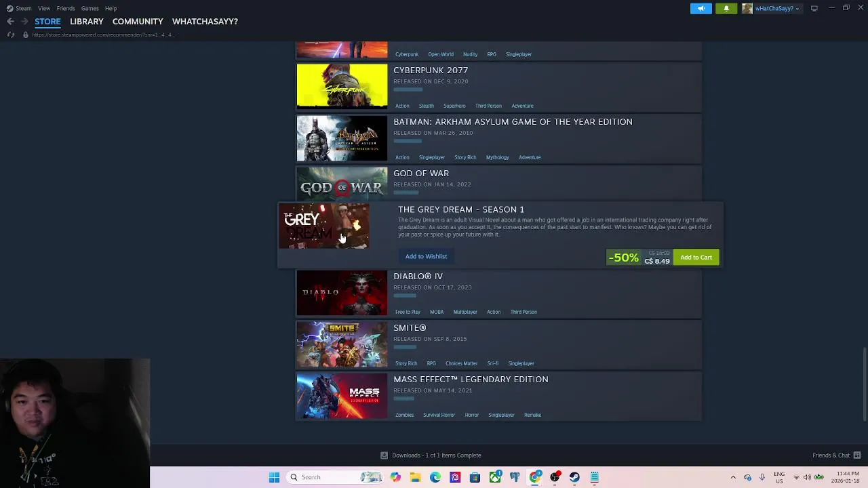Click the God of War title
The image size is (868, 488).
coord(421,174)
